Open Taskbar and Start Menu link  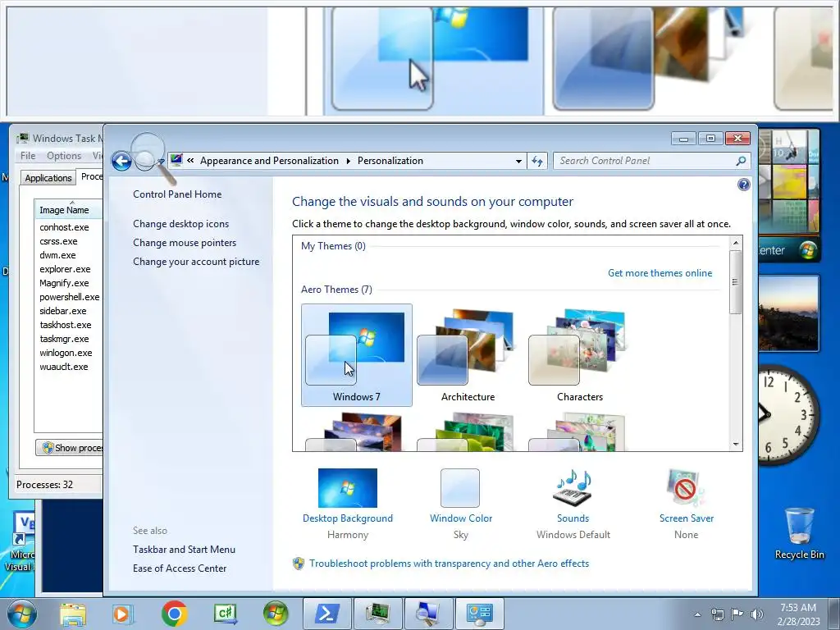(x=185, y=550)
